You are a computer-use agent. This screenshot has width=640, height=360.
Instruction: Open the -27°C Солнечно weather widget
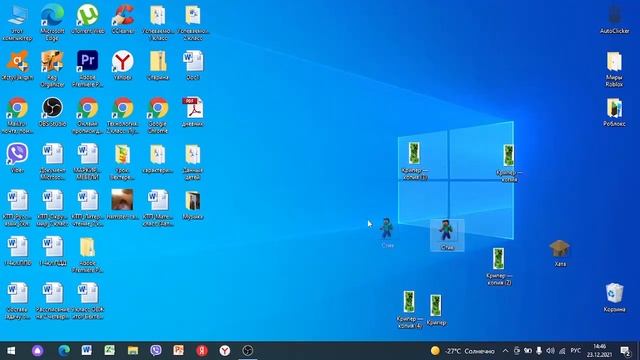462,351
